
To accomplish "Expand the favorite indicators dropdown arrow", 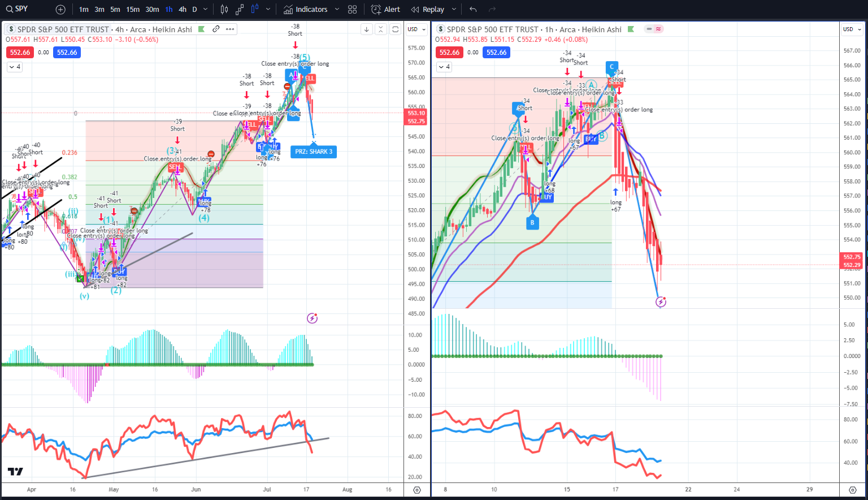I will 337,10.
